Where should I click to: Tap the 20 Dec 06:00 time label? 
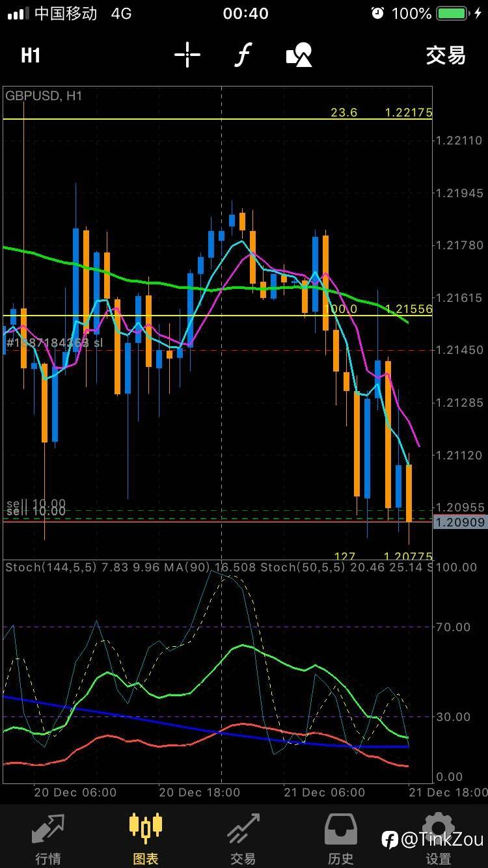point(75,793)
